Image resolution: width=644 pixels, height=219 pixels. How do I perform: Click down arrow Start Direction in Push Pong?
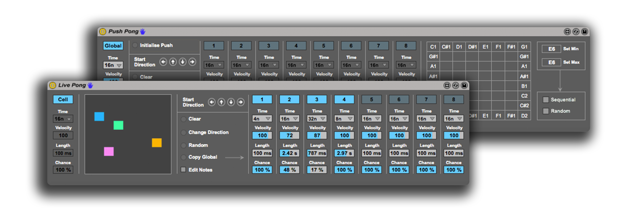[x=183, y=62]
